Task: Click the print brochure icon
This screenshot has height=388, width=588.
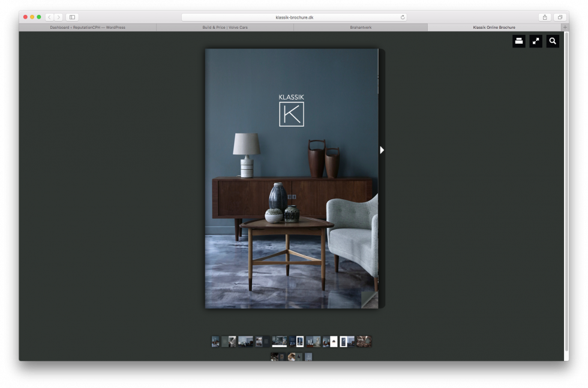Action: click(519, 41)
